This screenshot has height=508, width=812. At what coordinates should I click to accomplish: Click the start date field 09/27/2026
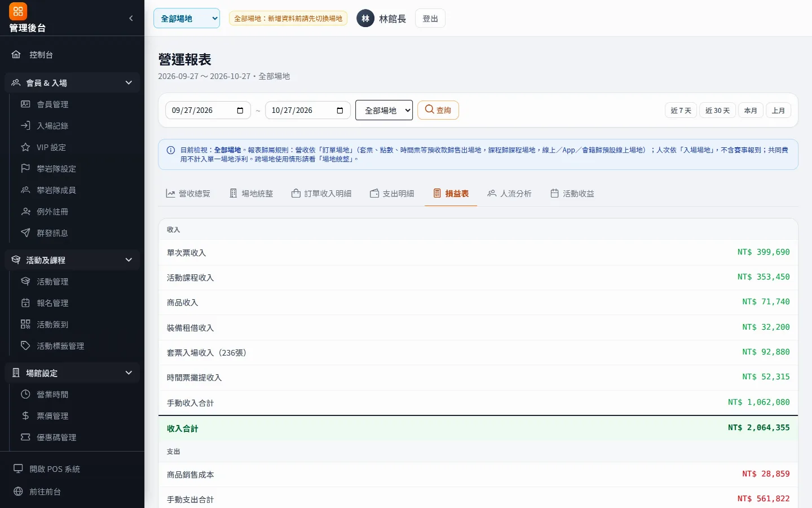coord(208,110)
